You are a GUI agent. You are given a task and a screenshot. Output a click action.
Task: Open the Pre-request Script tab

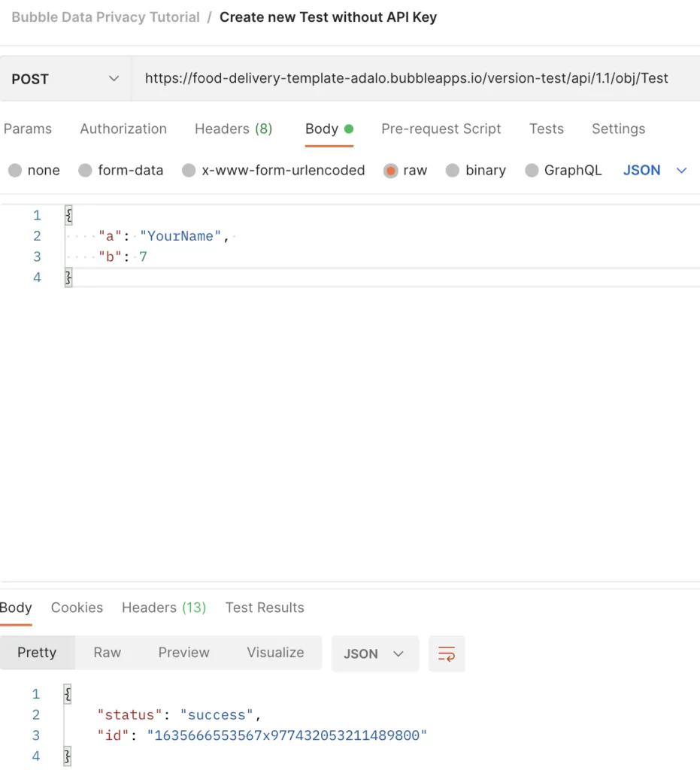(x=441, y=129)
